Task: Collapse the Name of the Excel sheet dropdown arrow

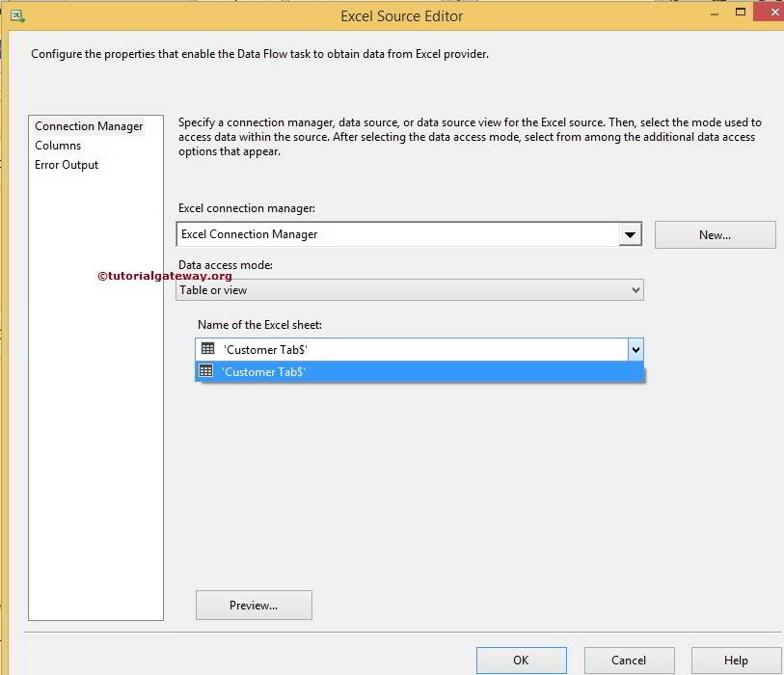Action: (635, 349)
